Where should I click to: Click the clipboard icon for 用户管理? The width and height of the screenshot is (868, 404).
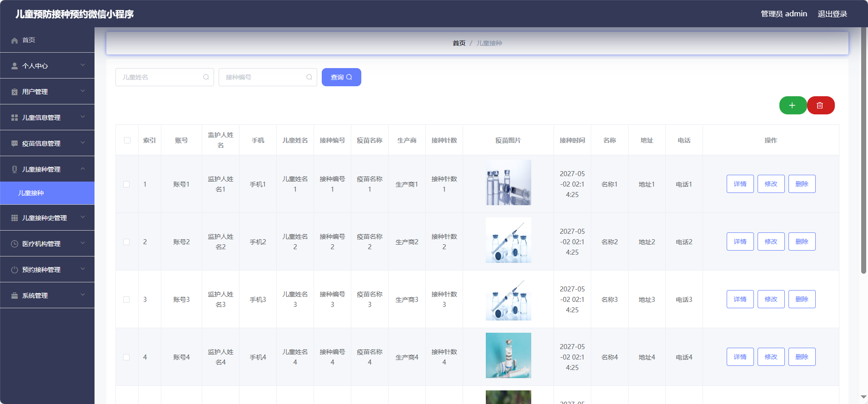click(x=15, y=92)
